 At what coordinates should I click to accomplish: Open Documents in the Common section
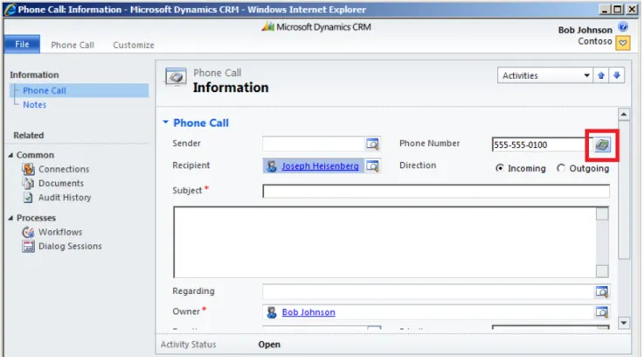click(x=61, y=183)
